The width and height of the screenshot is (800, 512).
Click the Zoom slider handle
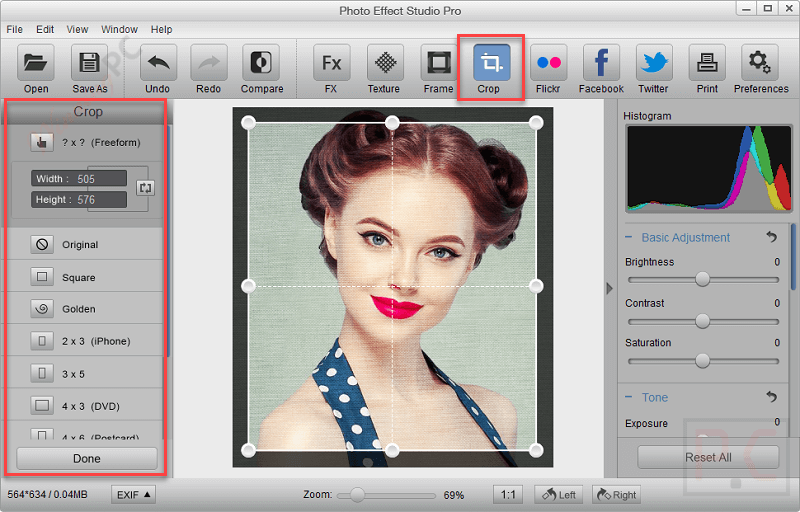pos(358,495)
